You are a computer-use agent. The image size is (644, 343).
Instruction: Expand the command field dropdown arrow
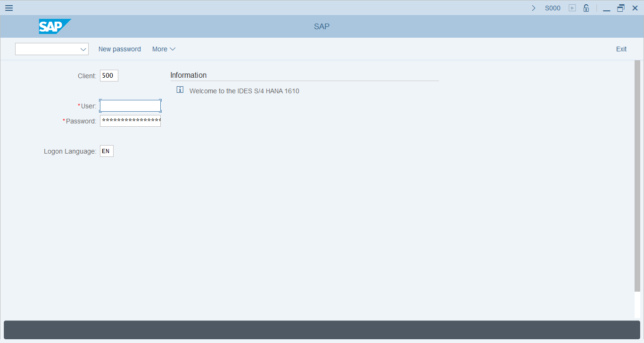click(x=83, y=49)
